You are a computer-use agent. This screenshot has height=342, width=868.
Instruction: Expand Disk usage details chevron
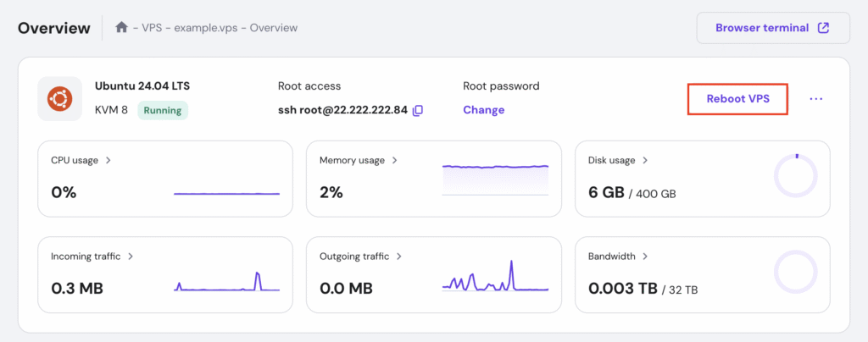click(645, 160)
